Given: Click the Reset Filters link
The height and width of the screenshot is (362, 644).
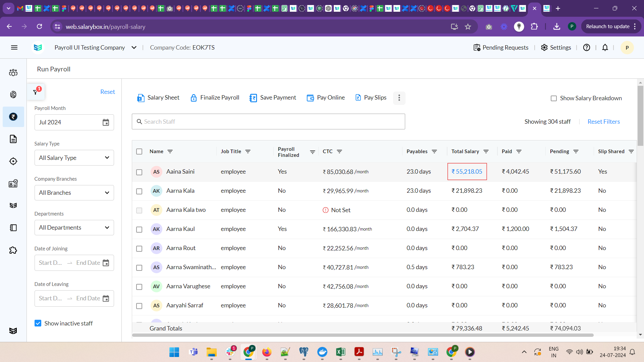Looking at the screenshot, I should 603,122.
